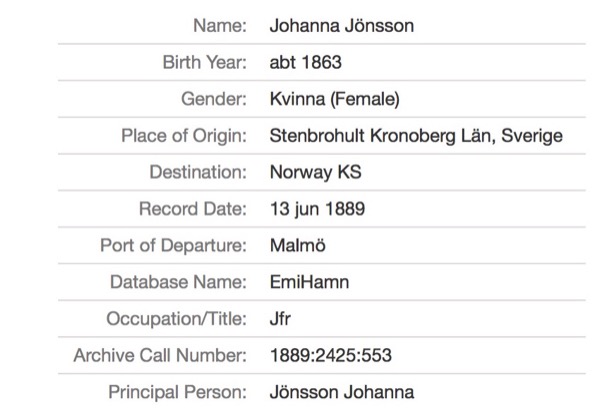Click principal person Jönsson Johanna
Screen dimensions: 600x409
[341, 392]
